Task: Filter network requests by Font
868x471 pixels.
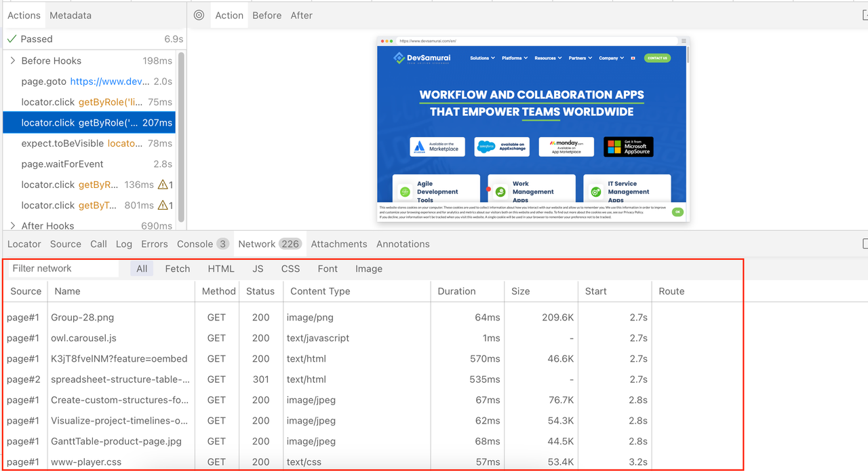Action: point(328,269)
